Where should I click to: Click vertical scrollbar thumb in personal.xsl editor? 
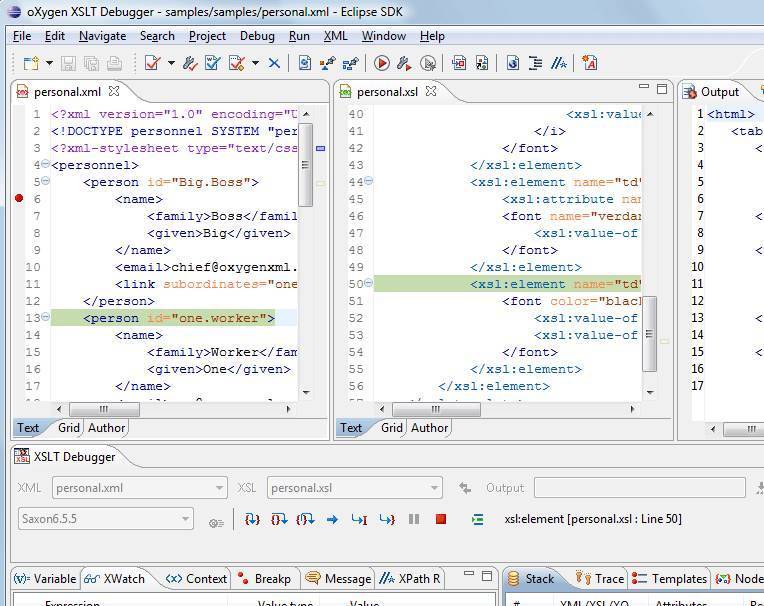[x=649, y=334]
